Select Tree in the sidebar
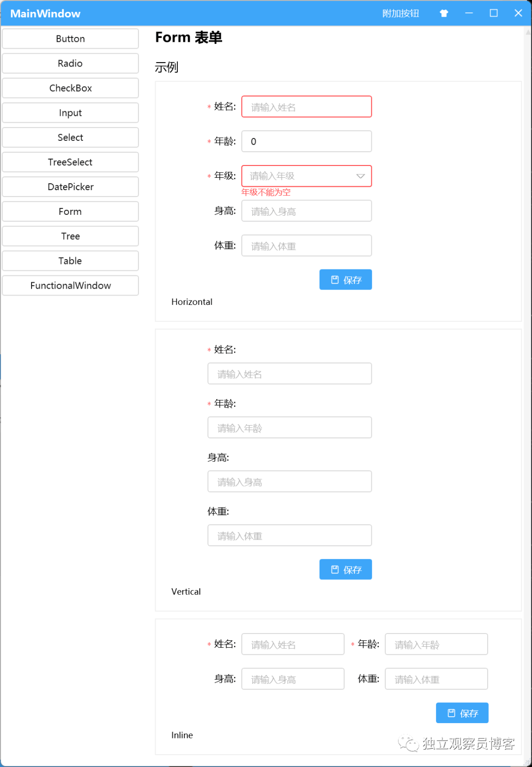This screenshot has width=532, height=767. coord(70,236)
